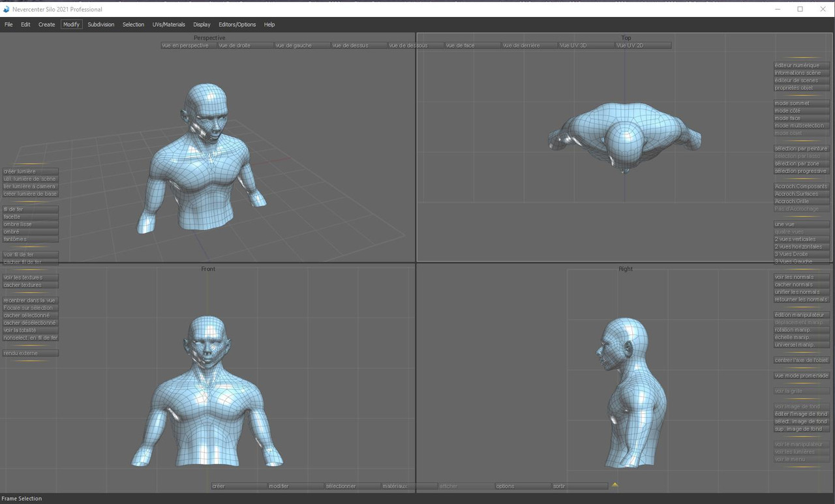This screenshot has height=504, width=835.
Task: Click 'centrer l'axe de l'objet'
Action: point(802,361)
